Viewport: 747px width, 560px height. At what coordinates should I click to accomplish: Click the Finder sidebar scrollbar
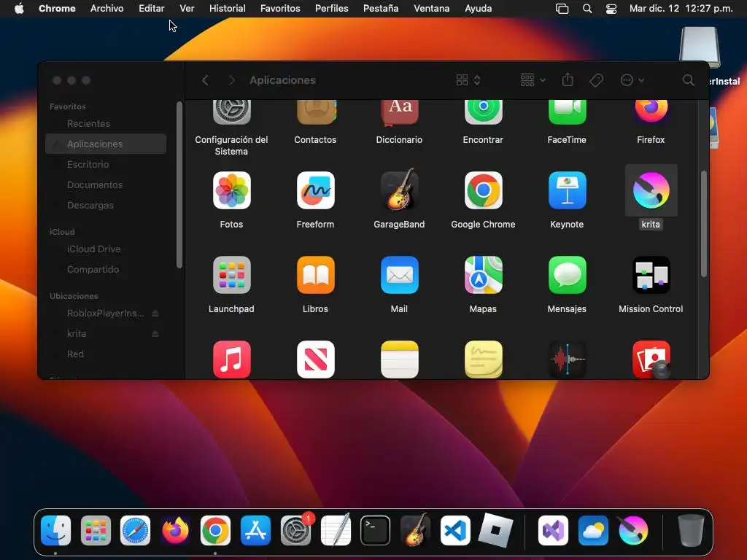[x=179, y=184]
